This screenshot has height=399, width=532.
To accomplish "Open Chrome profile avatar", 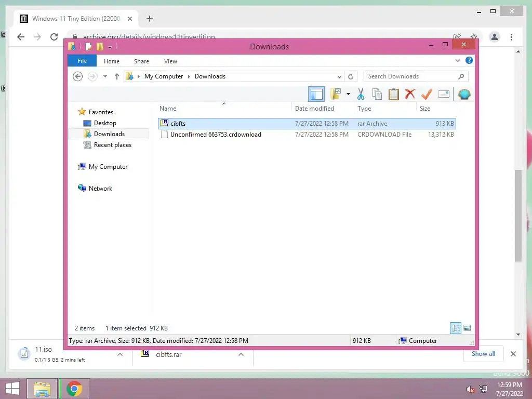I will coord(495,37).
